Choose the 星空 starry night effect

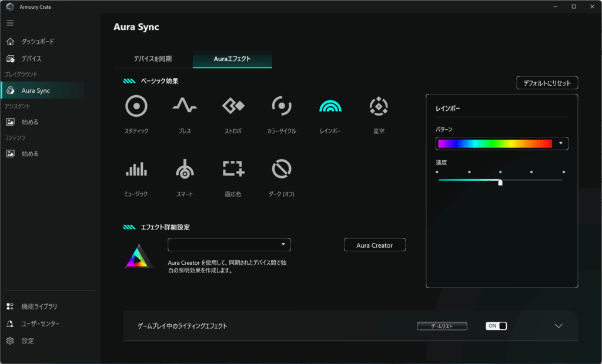coord(379,106)
